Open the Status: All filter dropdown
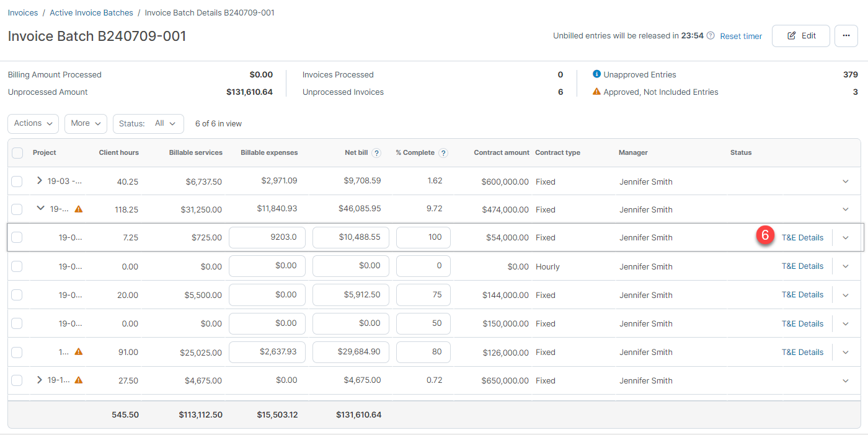 (x=148, y=123)
